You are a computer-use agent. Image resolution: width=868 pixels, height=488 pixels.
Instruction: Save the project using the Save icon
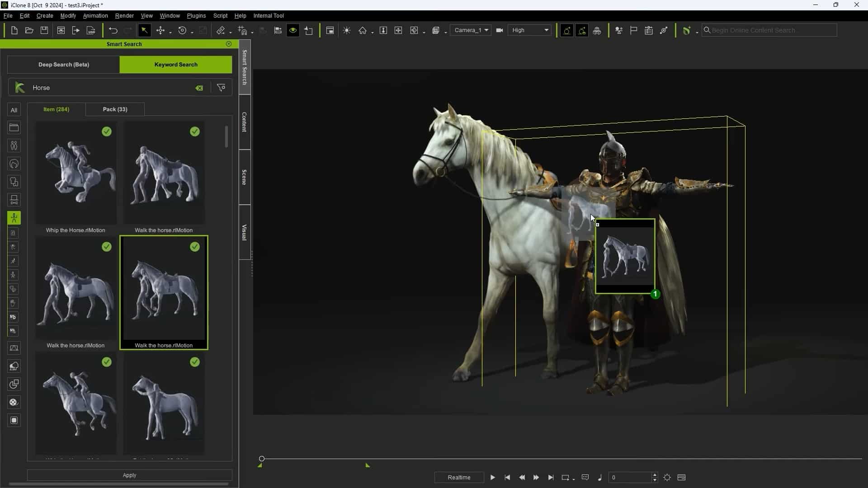tap(44, 30)
